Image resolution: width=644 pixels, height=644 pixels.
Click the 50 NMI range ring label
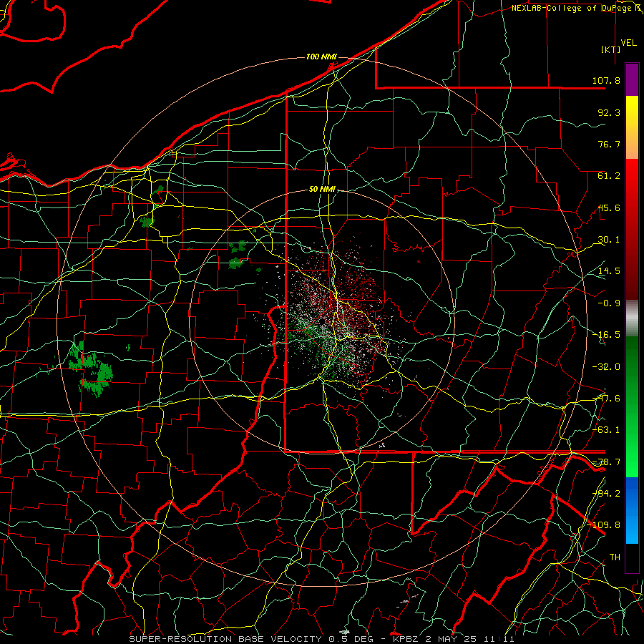(x=323, y=190)
